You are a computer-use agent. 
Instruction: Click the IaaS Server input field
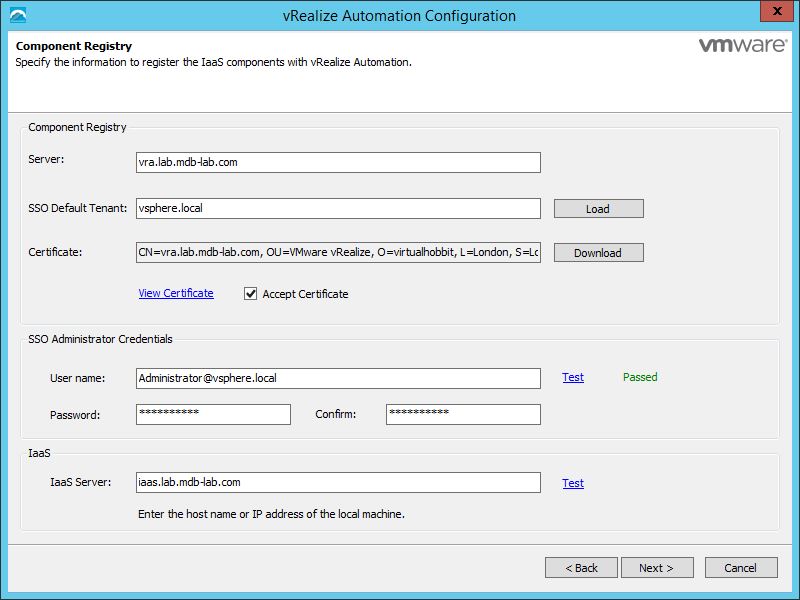tap(338, 483)
